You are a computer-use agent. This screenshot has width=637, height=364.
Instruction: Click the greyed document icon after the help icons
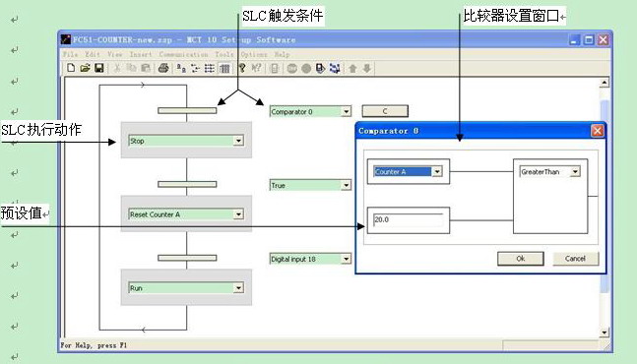click(275, 68)
